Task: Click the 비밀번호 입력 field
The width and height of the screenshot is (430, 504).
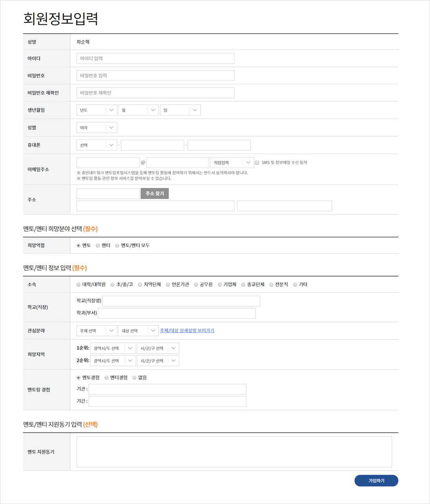Action: click(x=155, y=76)
